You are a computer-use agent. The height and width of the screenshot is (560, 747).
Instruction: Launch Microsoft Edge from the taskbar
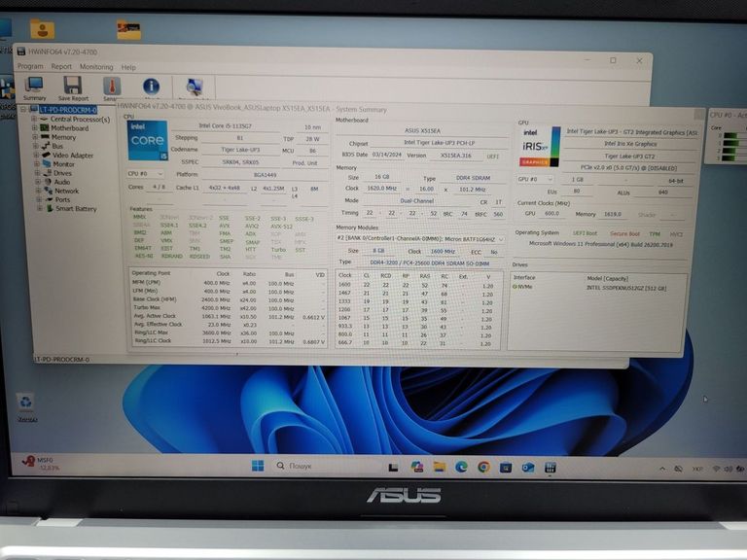click(461, 467)
